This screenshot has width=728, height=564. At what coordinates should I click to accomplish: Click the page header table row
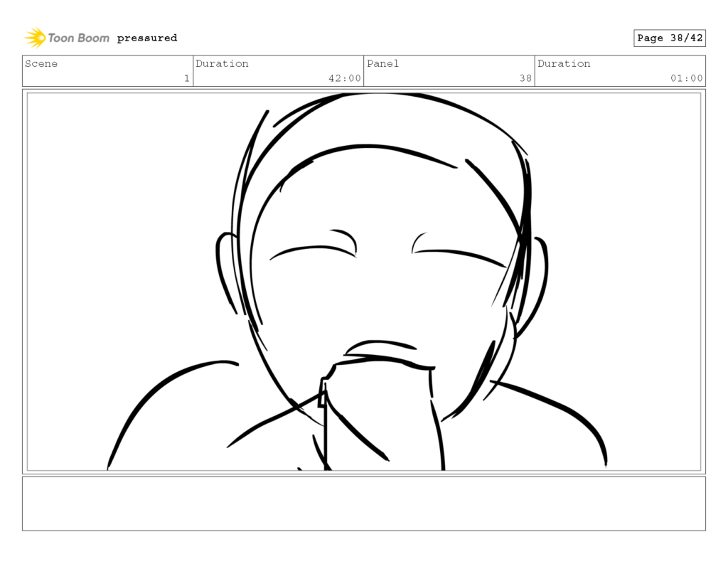click(x=364, y=70)
